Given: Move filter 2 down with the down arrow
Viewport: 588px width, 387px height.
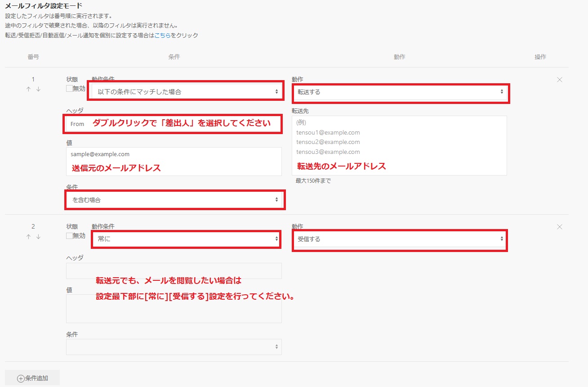Looking at the screenshot, I should click(38, 237).
